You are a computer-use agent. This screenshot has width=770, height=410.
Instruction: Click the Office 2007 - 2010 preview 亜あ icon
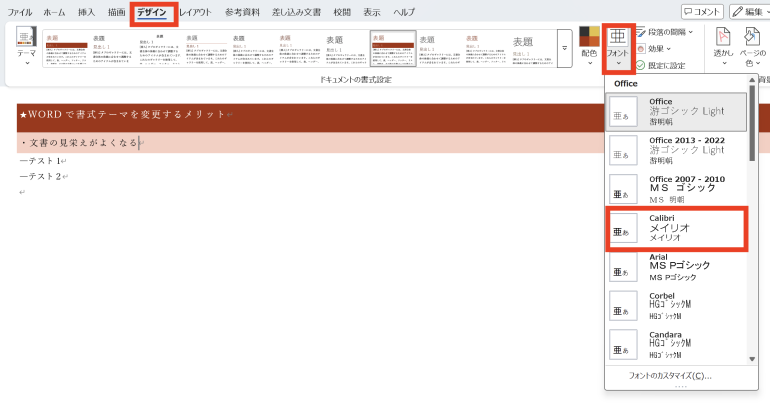click(x=623, y=189)
